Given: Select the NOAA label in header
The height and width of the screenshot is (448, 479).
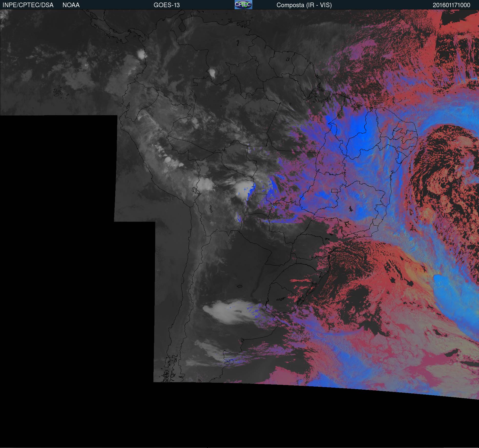Looking at the screenshot, I should click(x=71, y=5).
